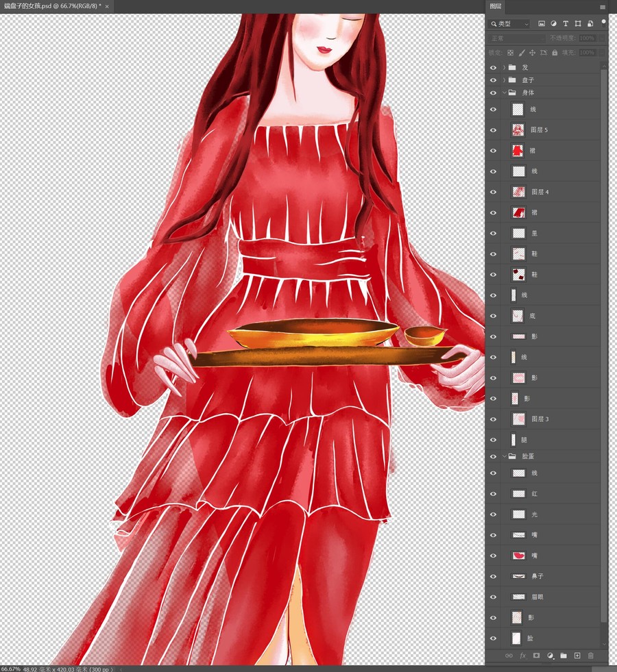Filter layers by smart objects icon
617x672 pixels.
tap(590, 23)
